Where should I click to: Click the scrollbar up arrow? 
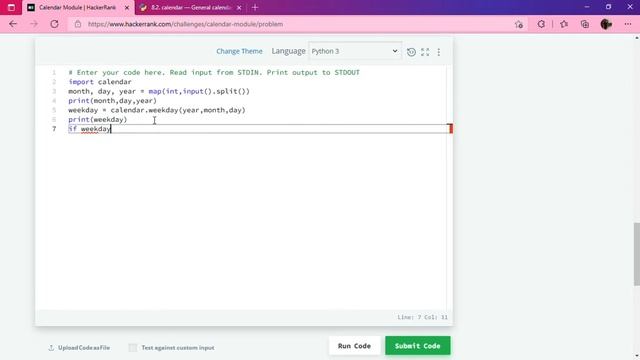(637, 38)
